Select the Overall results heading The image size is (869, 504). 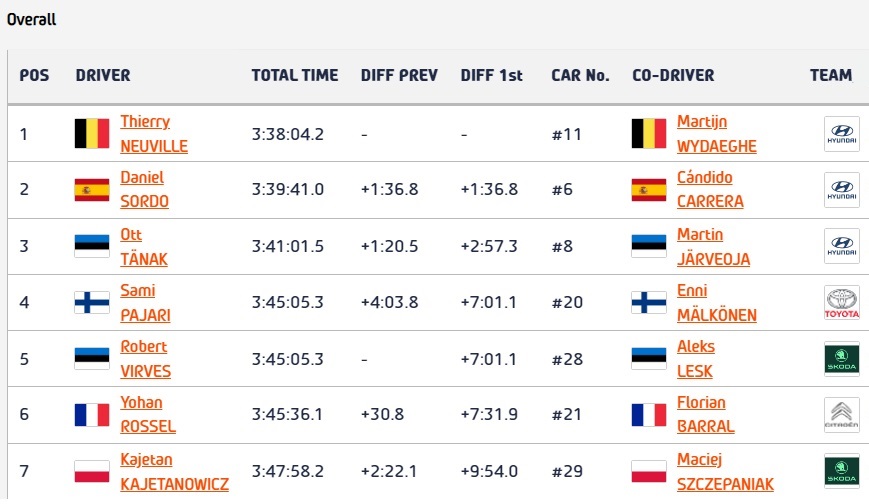point(32,20)
